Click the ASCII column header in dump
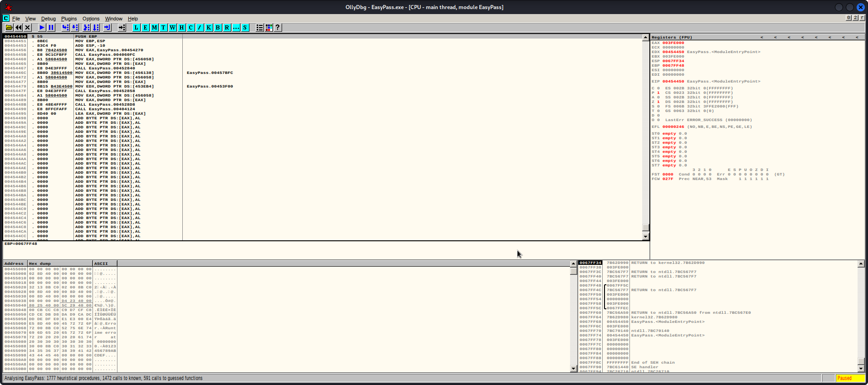 (x=105, y=263)
